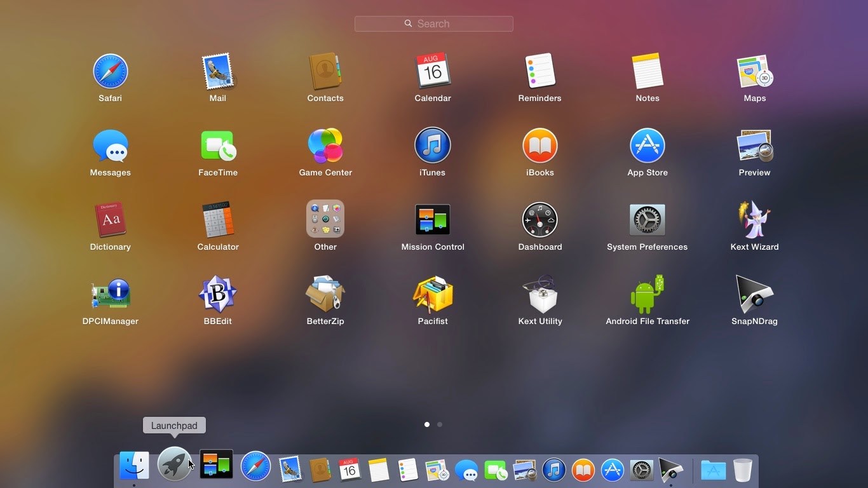Open the Trash in the Dock

(x=743, y=470)
